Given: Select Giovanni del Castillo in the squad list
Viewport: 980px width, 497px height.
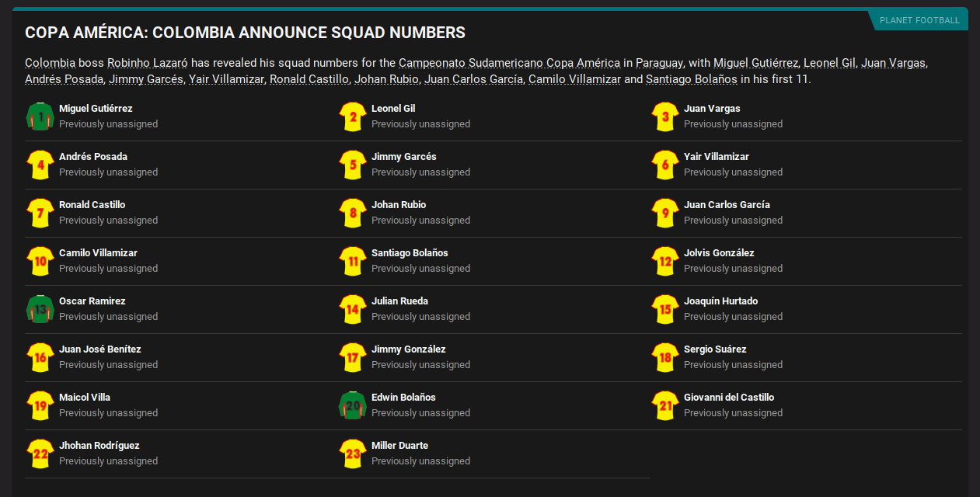Looking at the screenshot, I should [728, 398].
